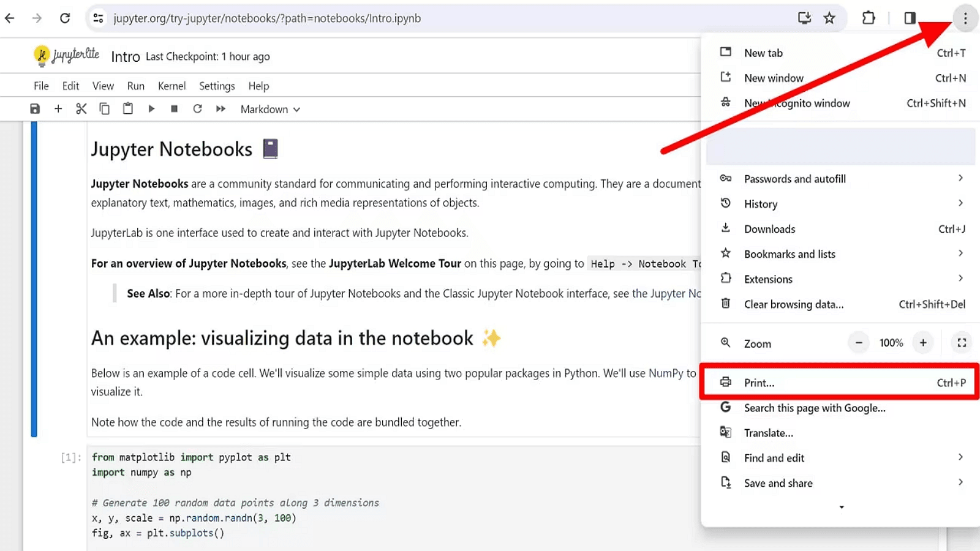Expand Save and share submenu
Viewport: 980px width, 551px height.
point(840,483)
